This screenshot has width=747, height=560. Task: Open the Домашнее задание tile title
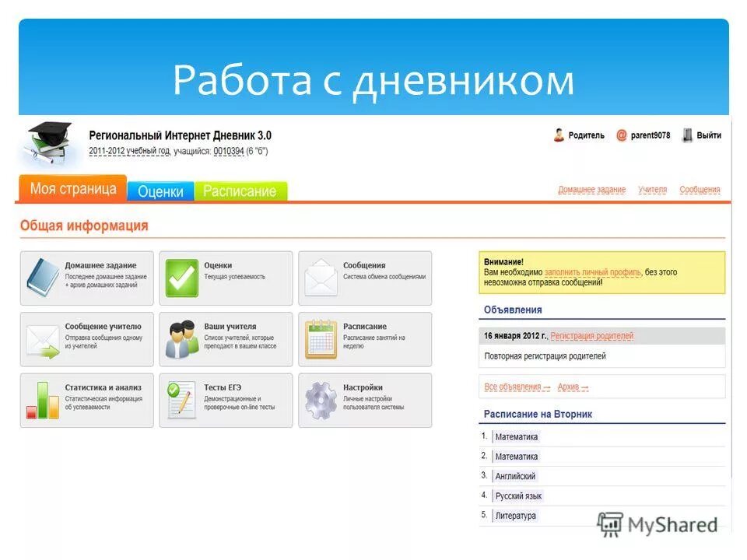pos(100,265)
